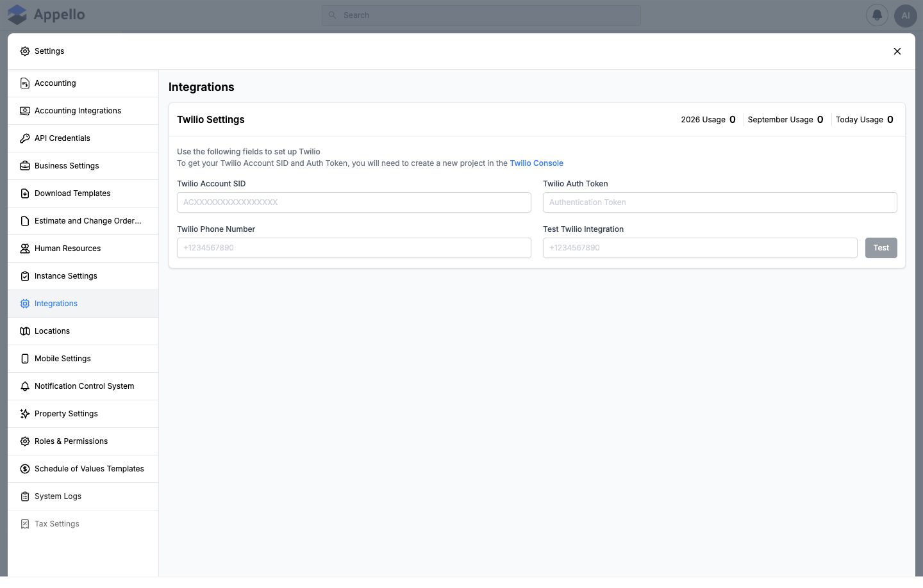Close the Settings dialog
This screenshot has height=588, width=923.
coord(897,51)
